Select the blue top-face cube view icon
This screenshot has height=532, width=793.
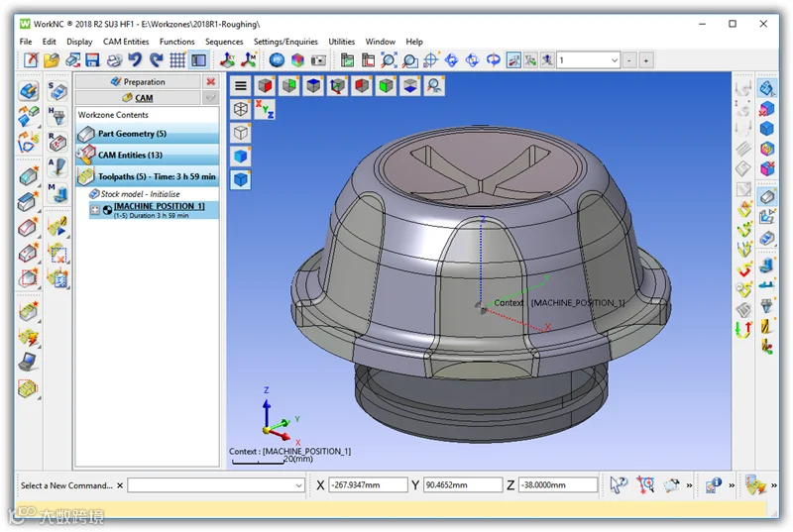313,86
